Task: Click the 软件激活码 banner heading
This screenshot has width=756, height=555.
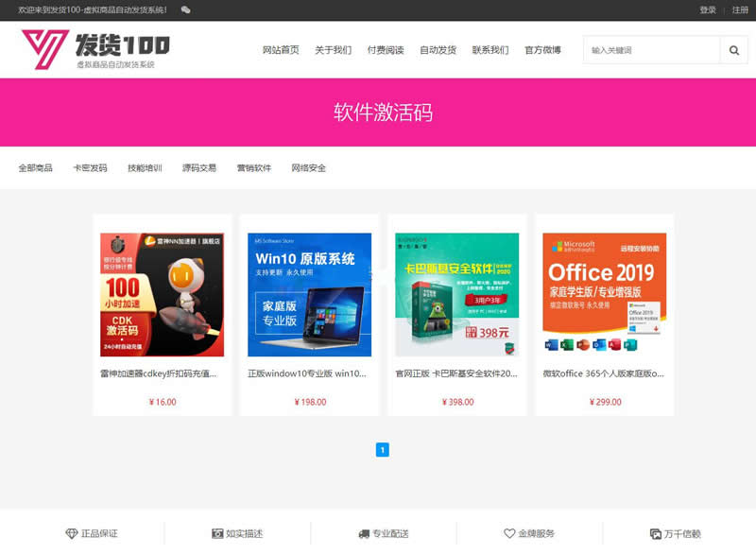Action: tap(383, 113)
